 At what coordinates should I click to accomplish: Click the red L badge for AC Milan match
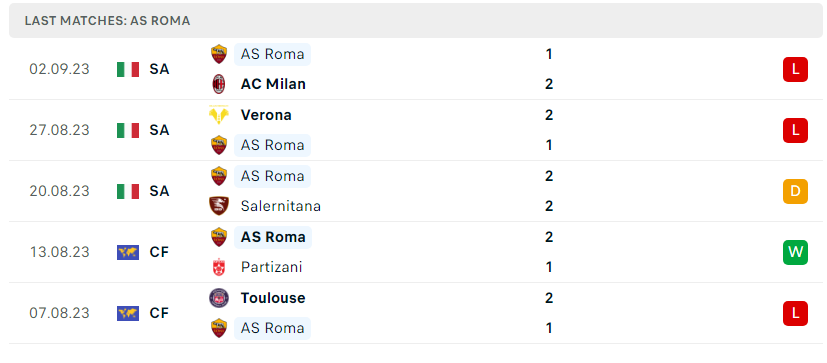click(795, 70)
